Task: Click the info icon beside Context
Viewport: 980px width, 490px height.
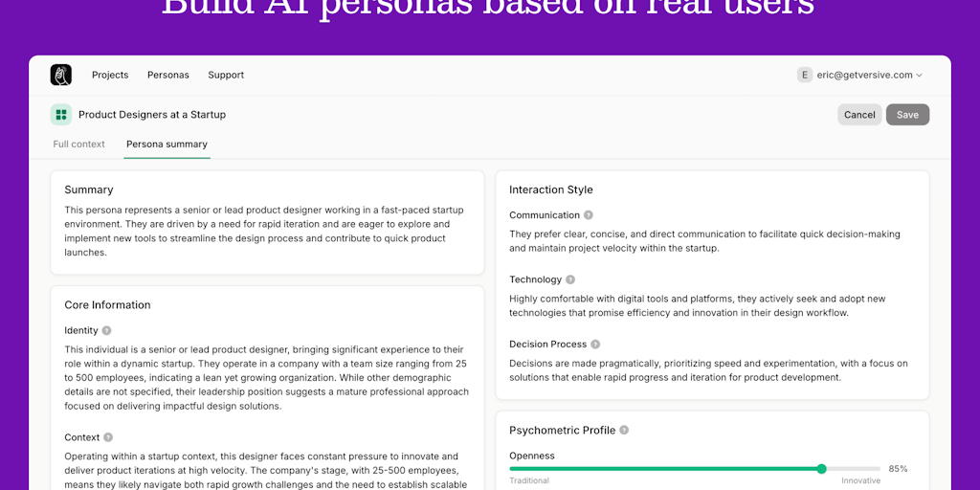Action: pos(108,437)
